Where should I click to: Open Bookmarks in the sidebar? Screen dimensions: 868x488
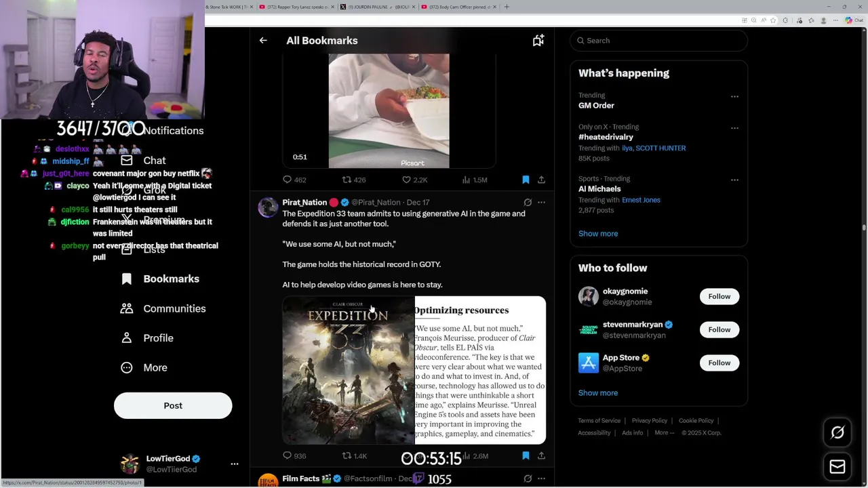tap(159, 279)
